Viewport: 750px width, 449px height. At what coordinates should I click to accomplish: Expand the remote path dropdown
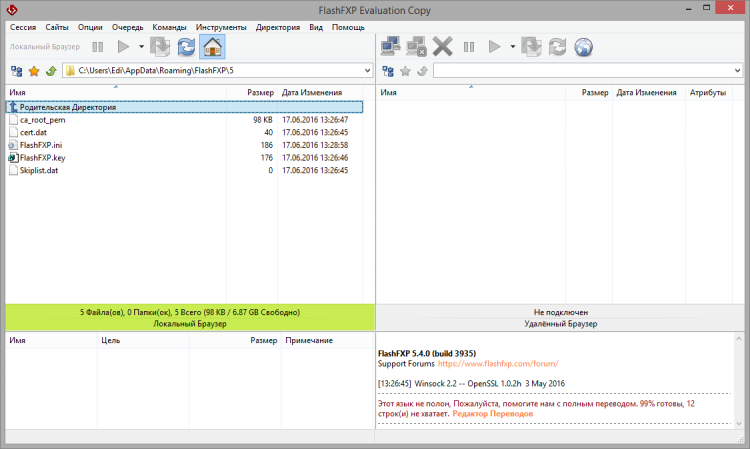point(737,71)
